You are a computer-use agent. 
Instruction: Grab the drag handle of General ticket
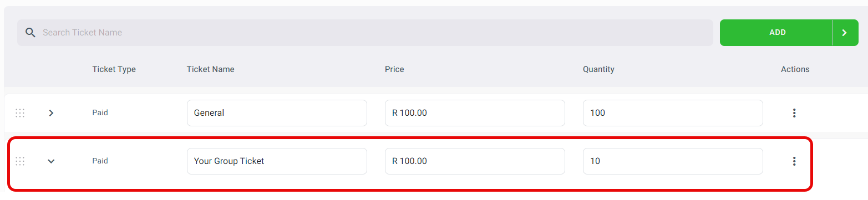pyautogui.click(x=20, y=113)
